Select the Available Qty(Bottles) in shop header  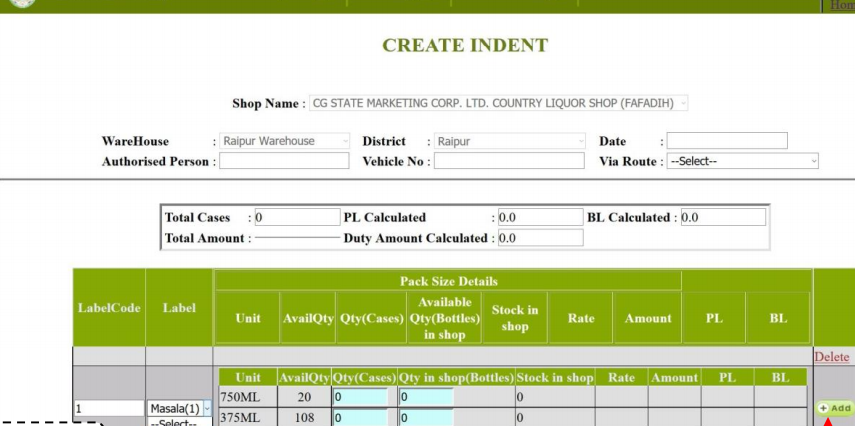click(x=444, y=318)
